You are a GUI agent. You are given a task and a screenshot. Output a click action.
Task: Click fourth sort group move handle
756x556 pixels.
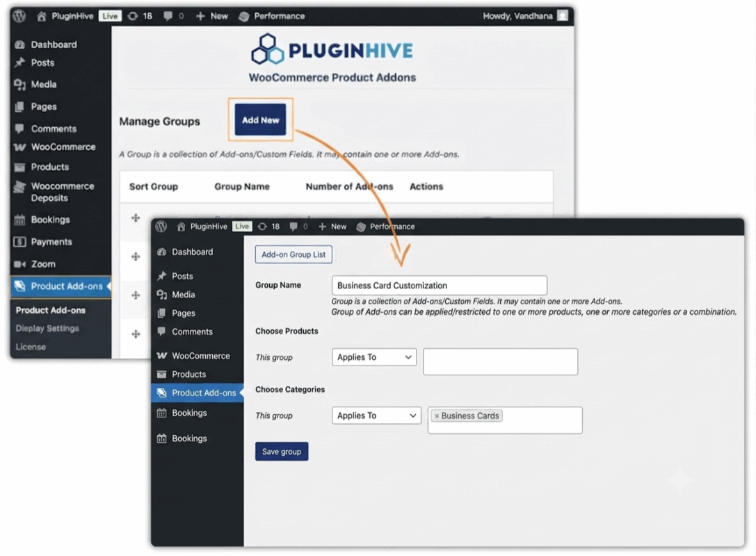coord(136,334)
